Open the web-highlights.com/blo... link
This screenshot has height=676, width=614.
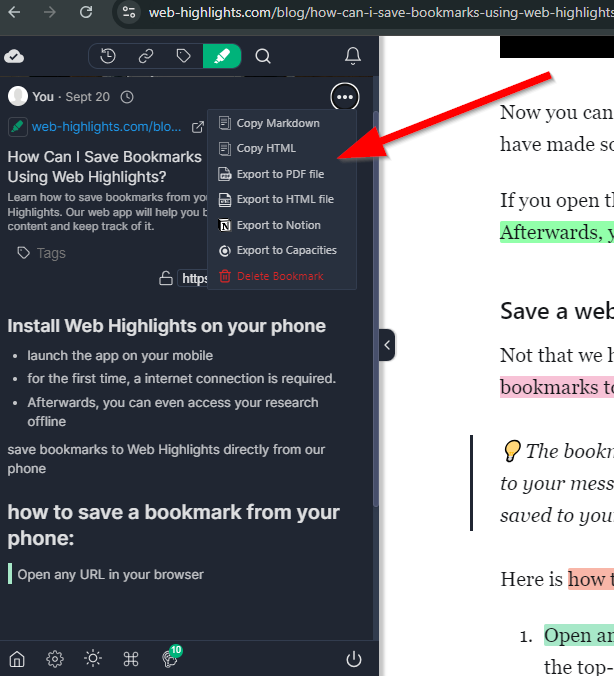pyautogui.click(x=107, y=127)
